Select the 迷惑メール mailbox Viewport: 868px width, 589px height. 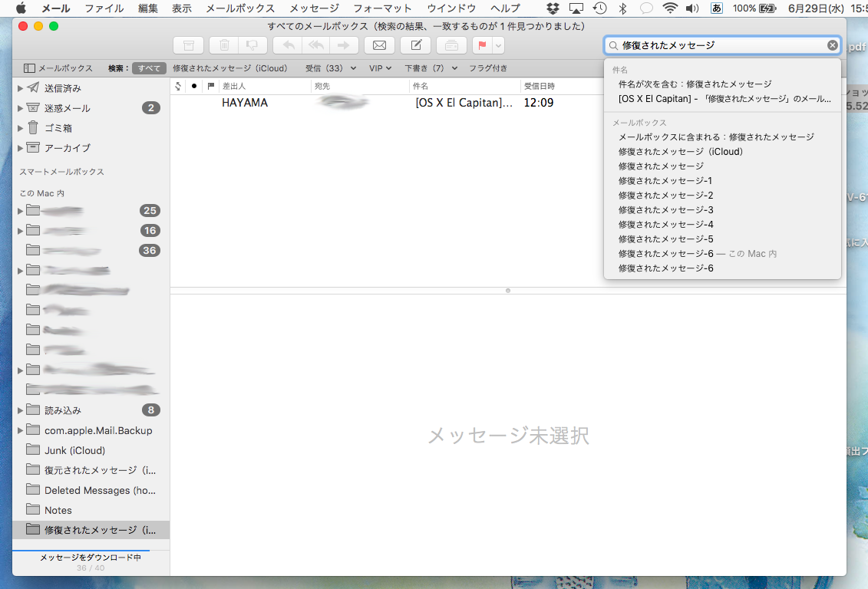click(91, 108)
